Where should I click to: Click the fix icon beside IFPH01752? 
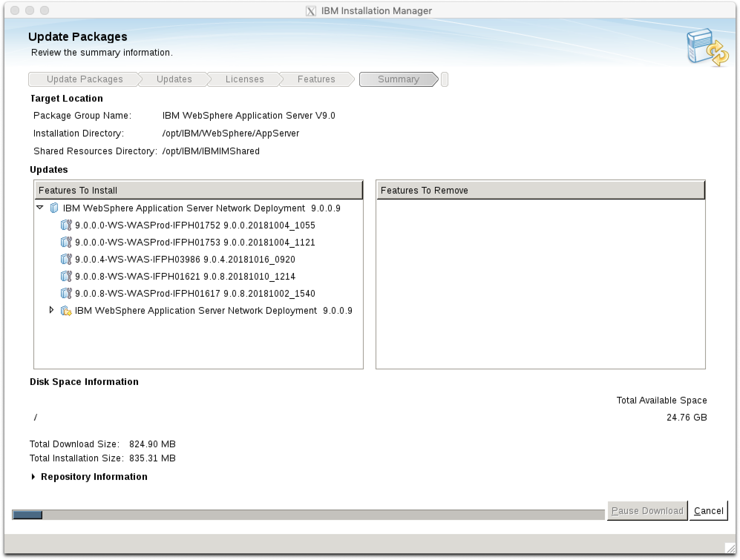coord(66,225)
